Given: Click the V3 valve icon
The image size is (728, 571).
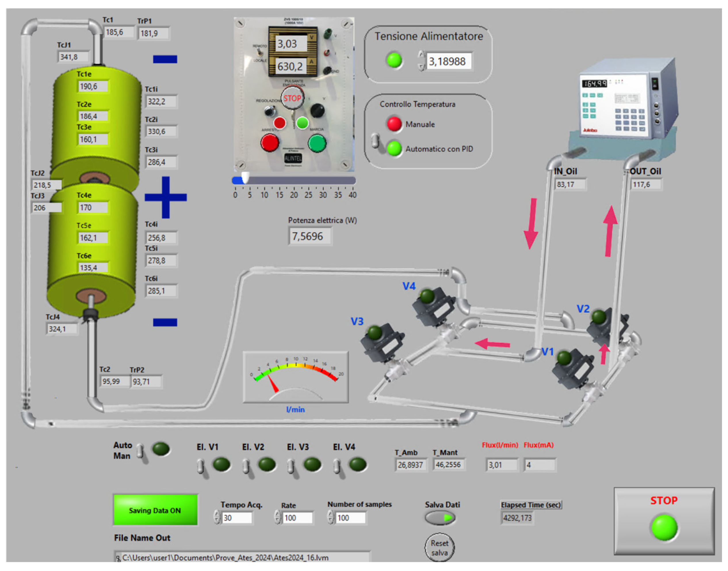Looking at the screenshot, I should tap(382, 343).
